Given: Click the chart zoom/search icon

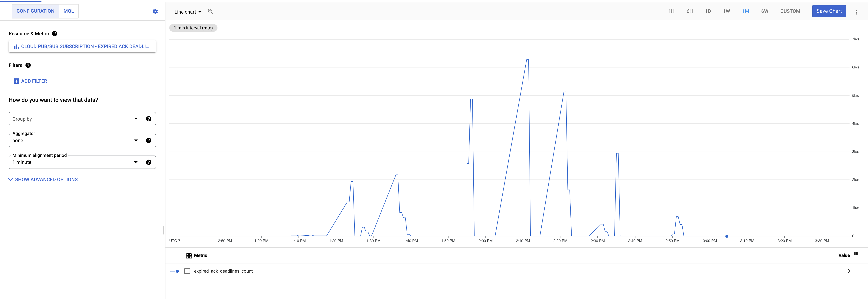Looking at the screenshot, I should [210, 11].
